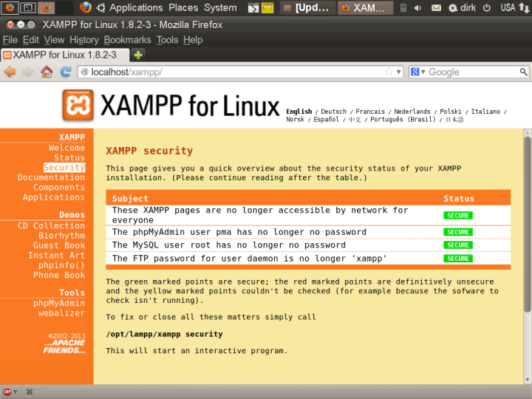Select the XAMPP for Linux 1.8.2-3 tab

pyautogui.click(x=64, y=55)
